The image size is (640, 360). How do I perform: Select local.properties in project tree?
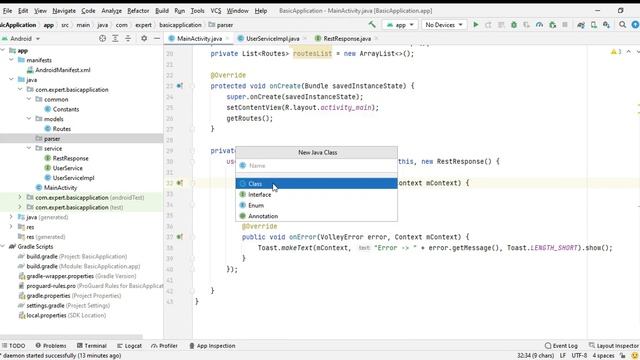point(66,315)
